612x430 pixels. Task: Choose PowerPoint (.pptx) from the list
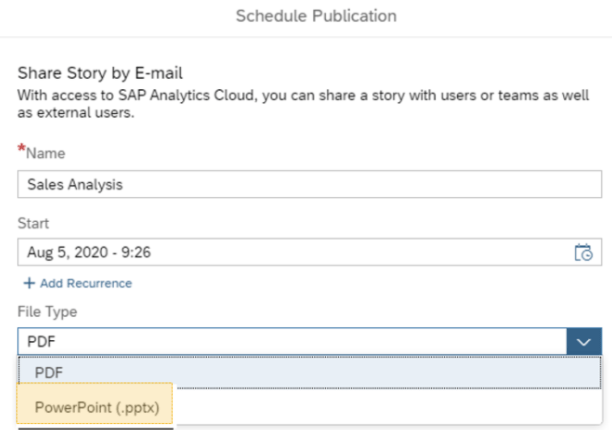point(96,406)
